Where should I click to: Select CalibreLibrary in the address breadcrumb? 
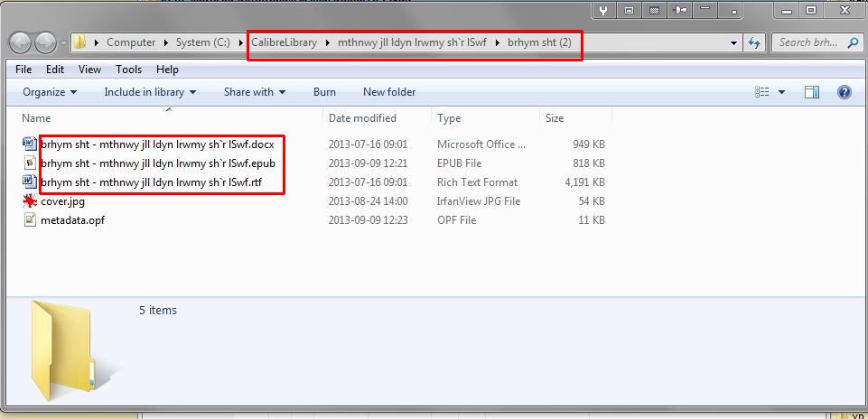click(x=284, y=42)
